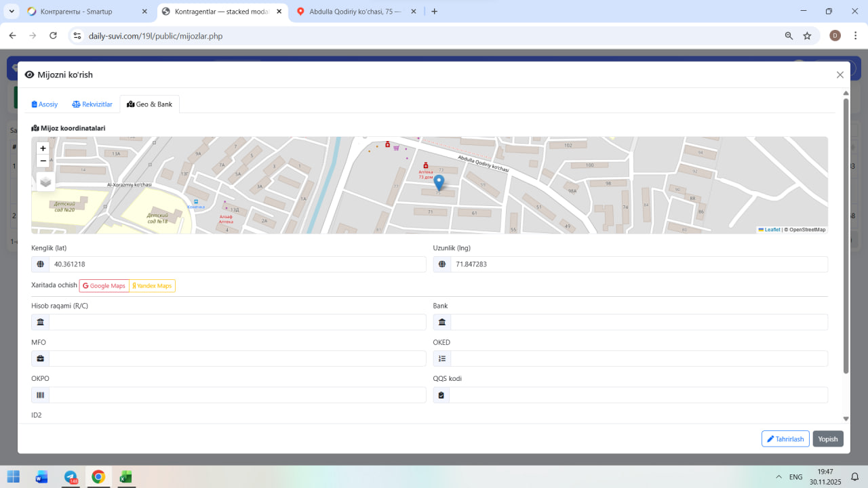
Task: Open location in Google Maps
Action: [x=104, y=286]
